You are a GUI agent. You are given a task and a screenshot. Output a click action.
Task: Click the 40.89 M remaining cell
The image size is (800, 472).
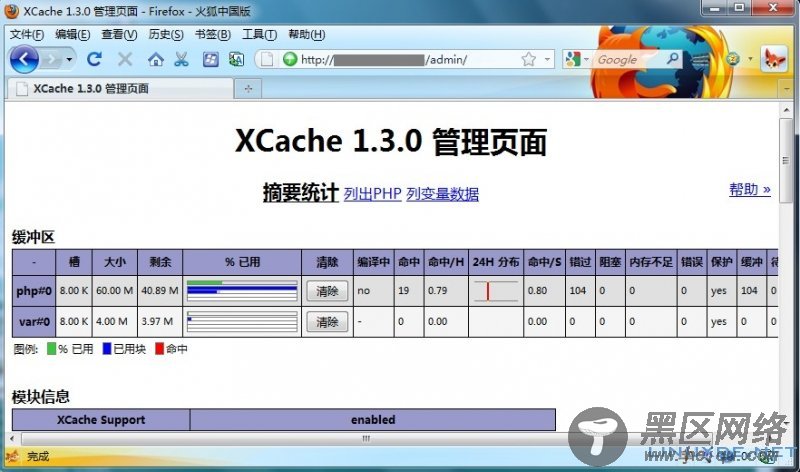click(160, 291)
